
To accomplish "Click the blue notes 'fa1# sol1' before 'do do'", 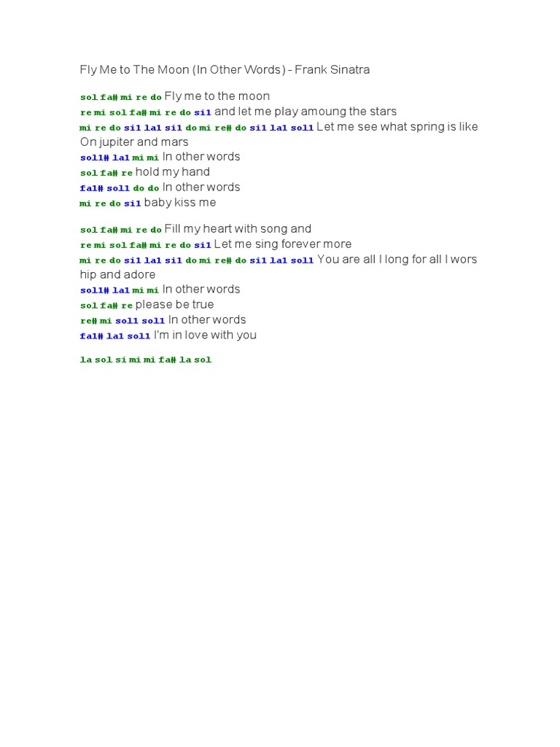I will (105, 188).
